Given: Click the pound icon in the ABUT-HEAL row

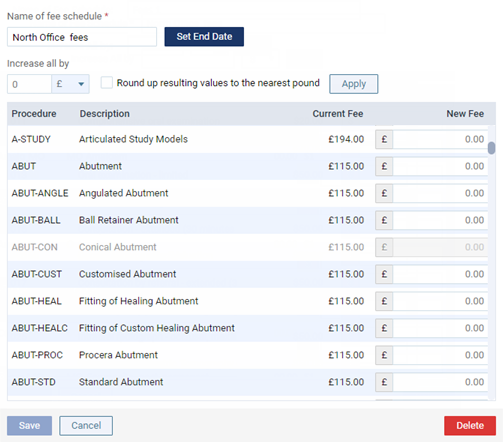Looking at the screenshot, I should point(384,301).
